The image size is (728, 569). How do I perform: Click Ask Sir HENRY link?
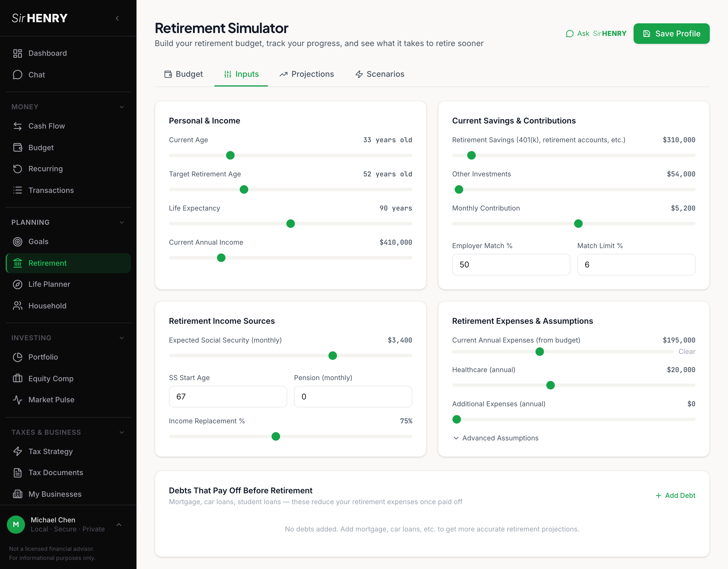click(x=596, y=33)
